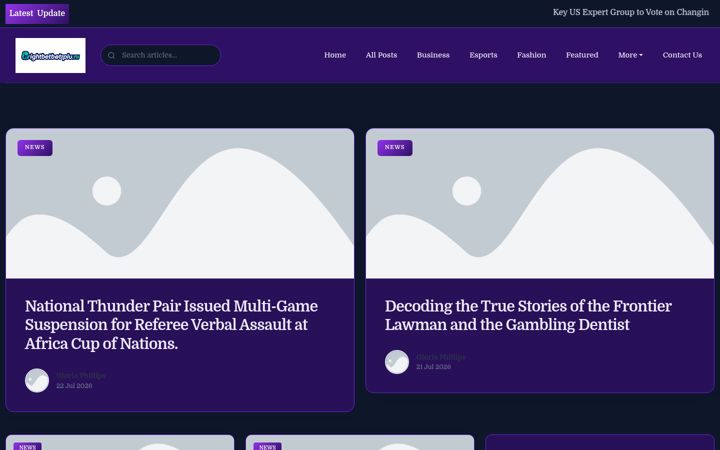Screen dimensions: 720x450
Task: Click NEWS tag on National Thunder Pair card
Action: [x=35, y=147]
